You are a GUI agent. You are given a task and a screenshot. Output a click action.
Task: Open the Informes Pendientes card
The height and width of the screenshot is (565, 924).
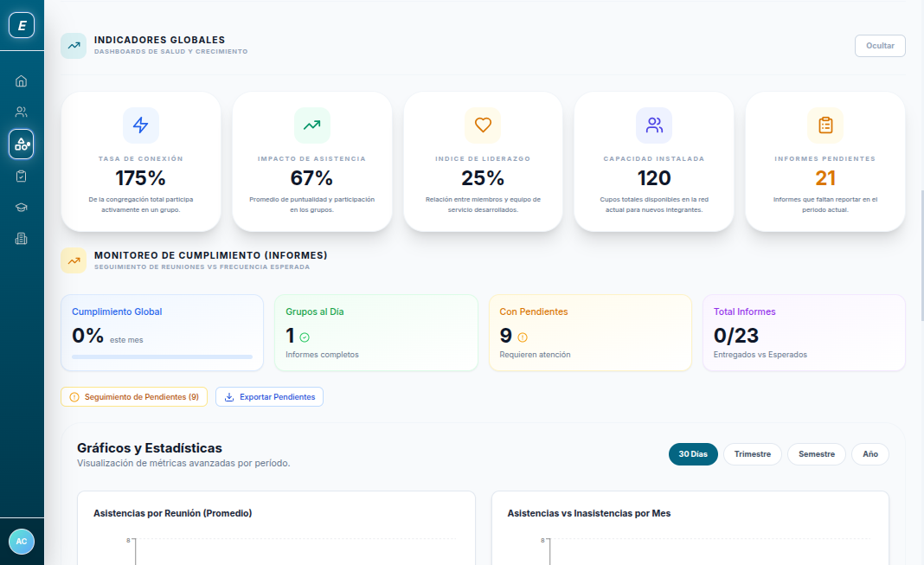coord(825,162)
